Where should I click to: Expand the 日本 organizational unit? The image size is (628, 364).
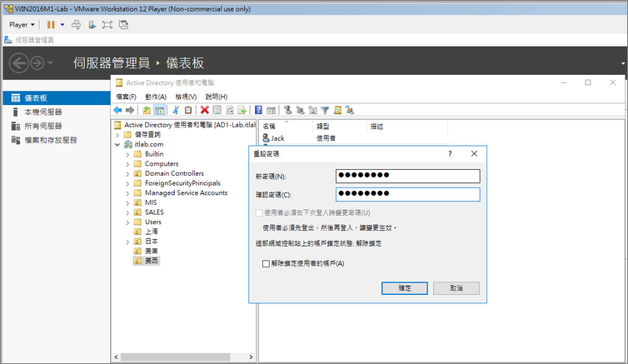(x=127, y=242)
